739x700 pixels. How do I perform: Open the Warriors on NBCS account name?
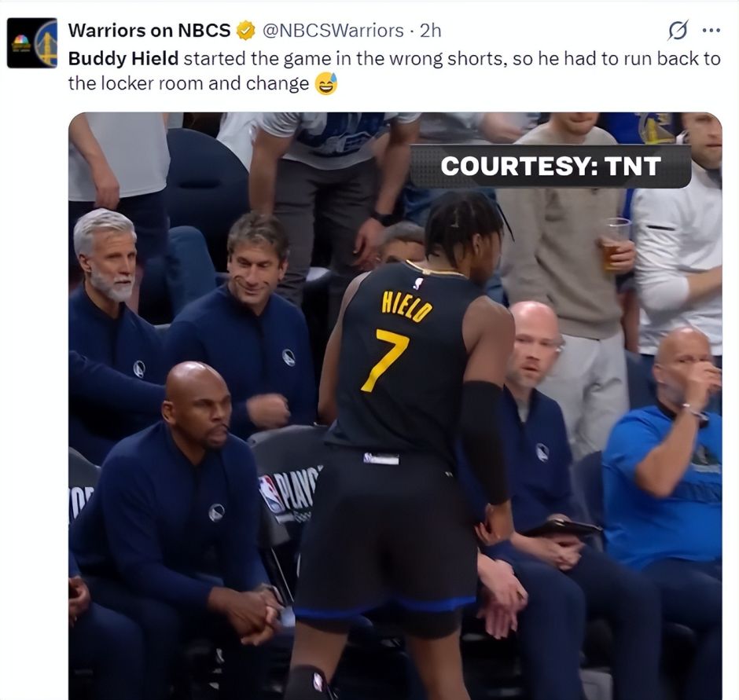point(149,31)
